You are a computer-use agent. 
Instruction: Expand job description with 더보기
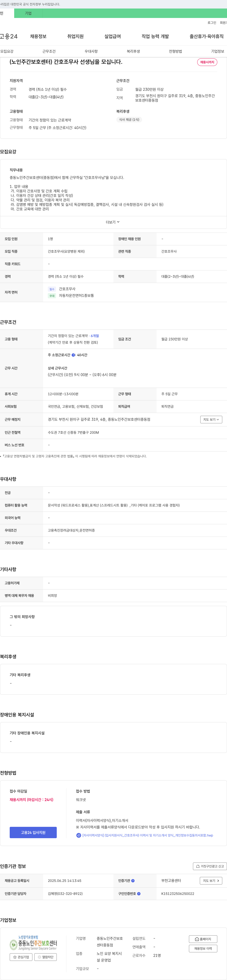point(113,222)
